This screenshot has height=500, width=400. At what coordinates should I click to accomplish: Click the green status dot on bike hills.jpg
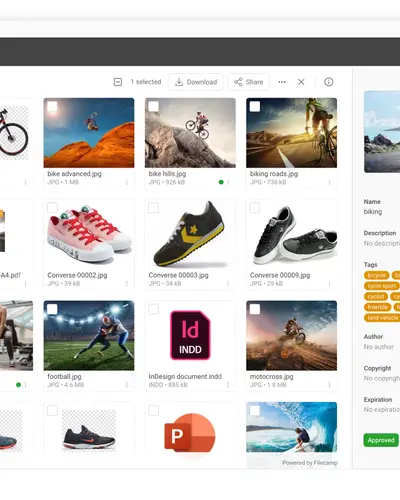click(221, 182)
